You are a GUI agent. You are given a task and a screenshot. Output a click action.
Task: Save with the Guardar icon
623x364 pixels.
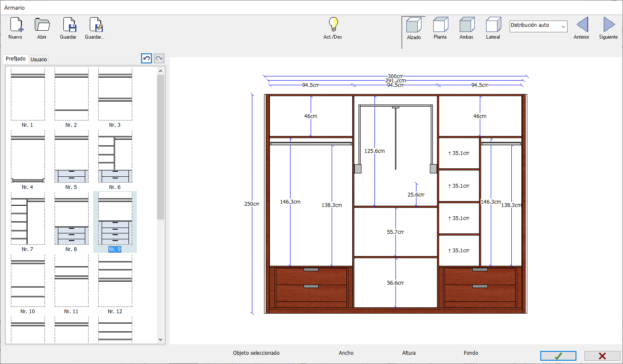tap(69, 25)
